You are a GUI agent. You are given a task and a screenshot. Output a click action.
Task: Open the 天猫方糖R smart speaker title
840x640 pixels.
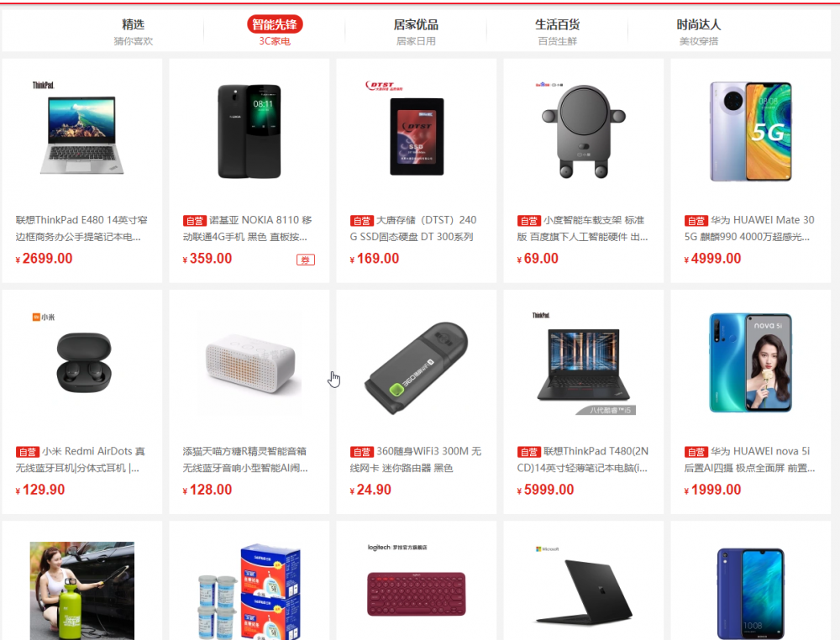[x=245, y=459]
